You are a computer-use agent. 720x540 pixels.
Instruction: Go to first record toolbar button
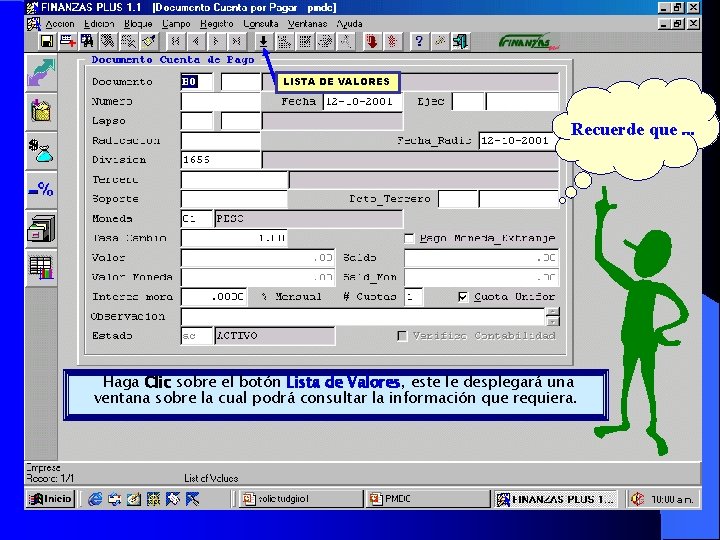175,42
